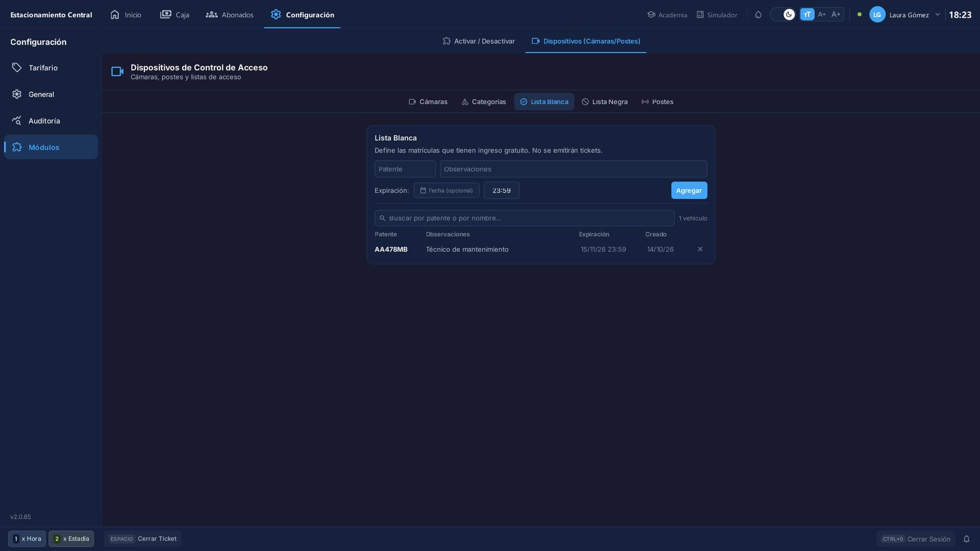Open Auditoría in sidebar

(51, 121)
